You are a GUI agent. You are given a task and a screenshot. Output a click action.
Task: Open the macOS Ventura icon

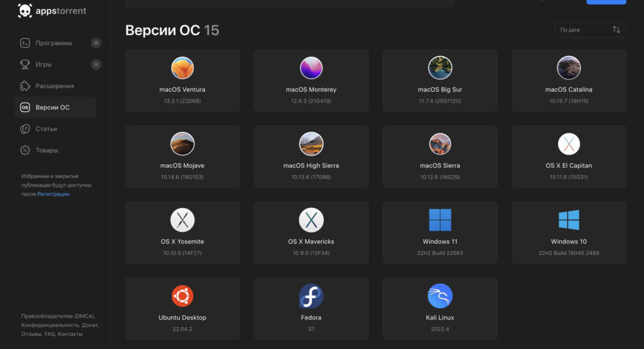click(182, 68)
